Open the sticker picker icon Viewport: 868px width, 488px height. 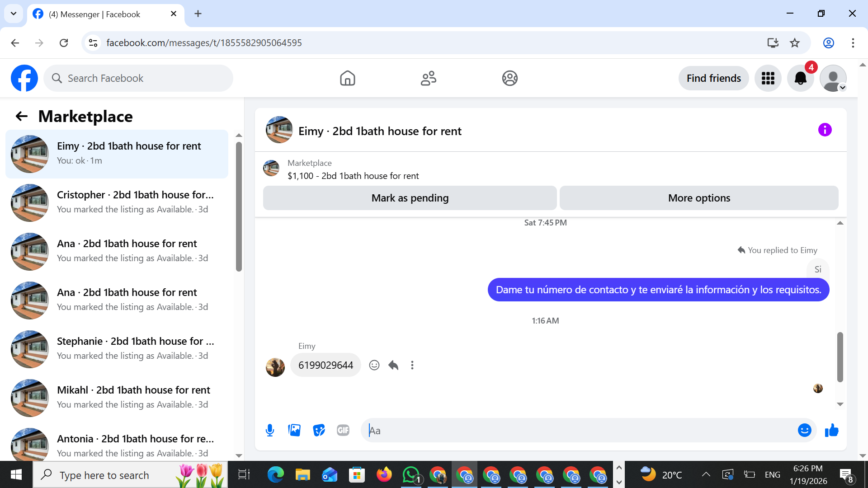coord(319,430)
